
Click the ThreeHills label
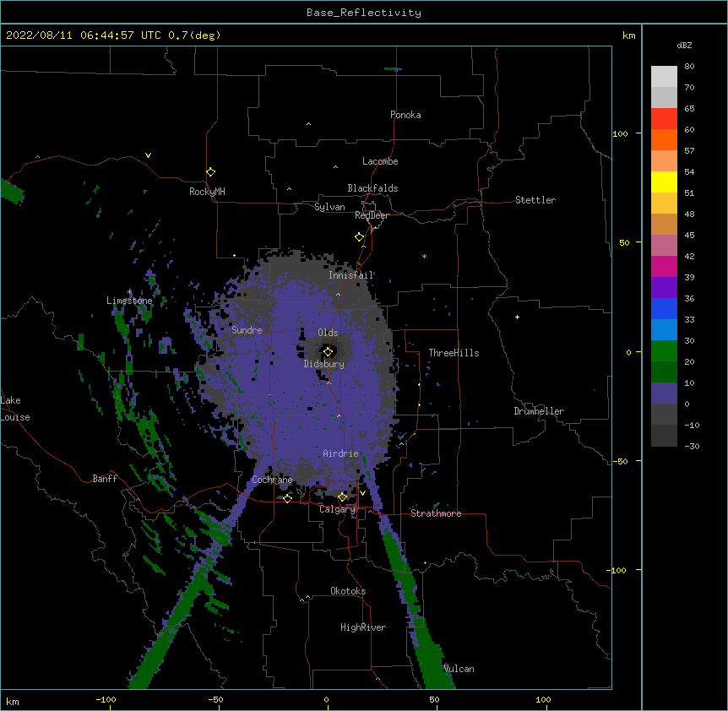(454, 353)
